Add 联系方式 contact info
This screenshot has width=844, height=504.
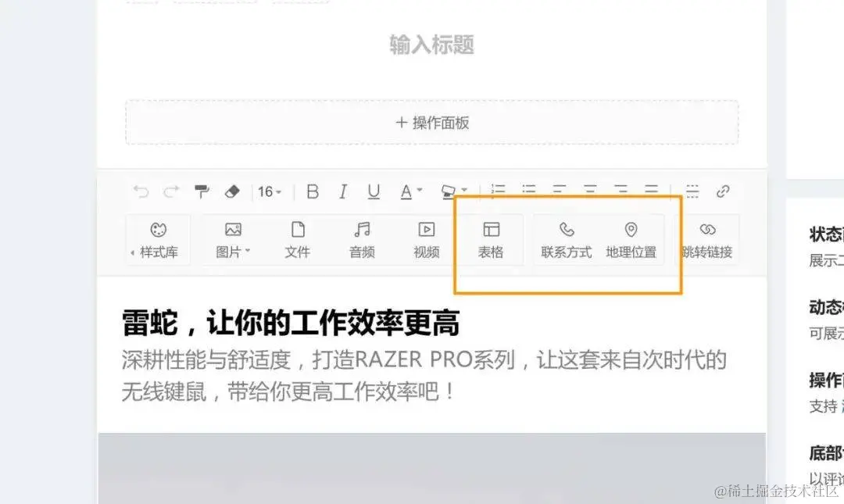pos(567,240)
